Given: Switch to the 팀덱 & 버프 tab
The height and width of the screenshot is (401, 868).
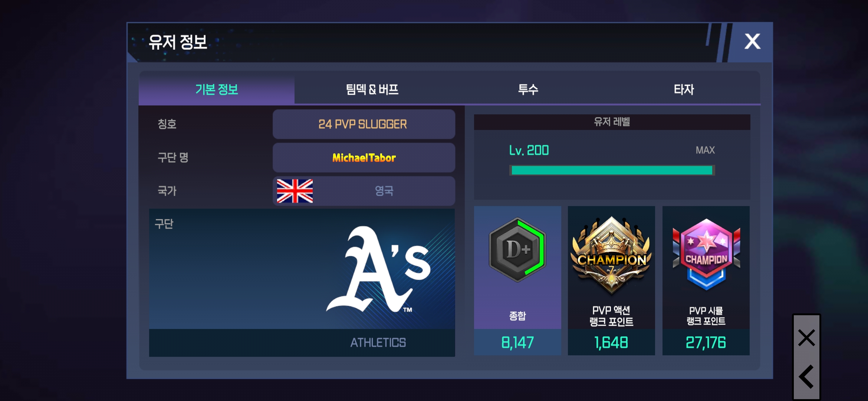Looking at the screenshot, I should pyautogui.click(x=372, y=89).
